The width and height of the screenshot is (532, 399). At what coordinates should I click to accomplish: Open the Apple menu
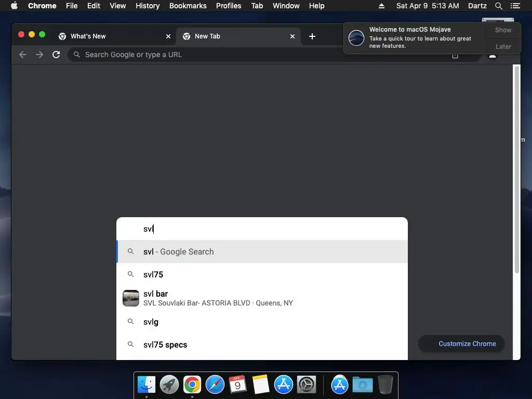coord(14,6)
